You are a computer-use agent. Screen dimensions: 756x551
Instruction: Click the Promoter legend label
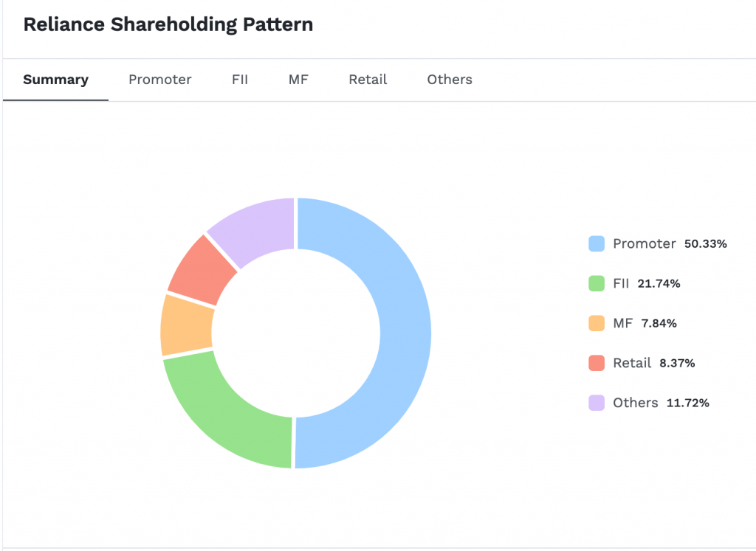pos(644,243)
